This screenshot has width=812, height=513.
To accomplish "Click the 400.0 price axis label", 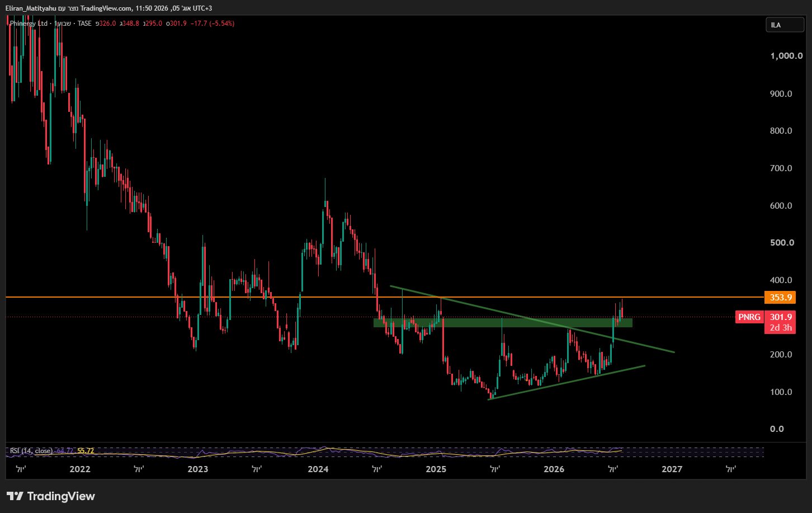I will (781, 280).
